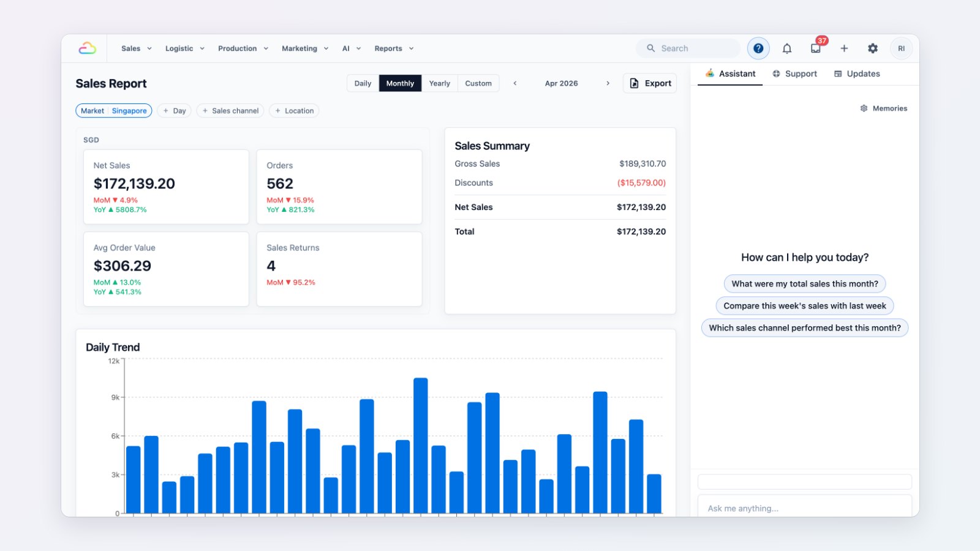Open the help question mark icon
Image resolution: width=980 pixels, height=551 pixels.
pos(758,48)
